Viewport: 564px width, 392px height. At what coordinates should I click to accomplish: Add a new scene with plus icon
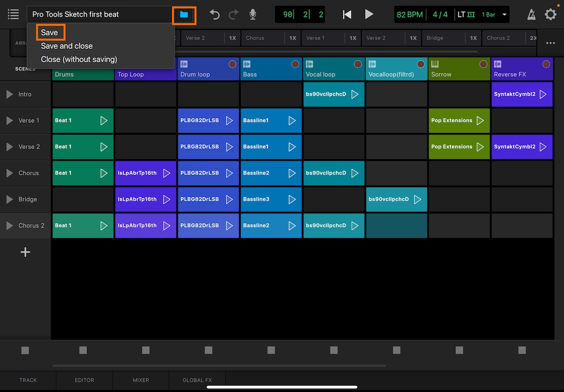click(25, 252)
